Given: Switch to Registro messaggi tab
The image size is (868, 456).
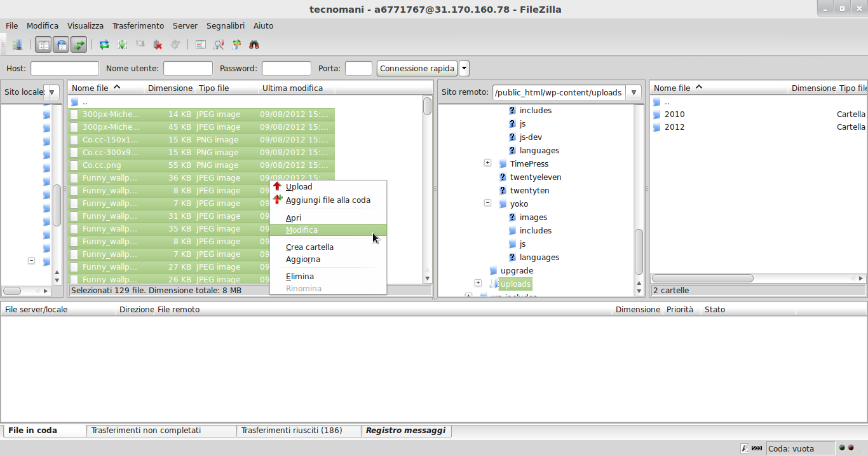Looking at the screenshot, I should pyautogui.click(x=405, y=431).
